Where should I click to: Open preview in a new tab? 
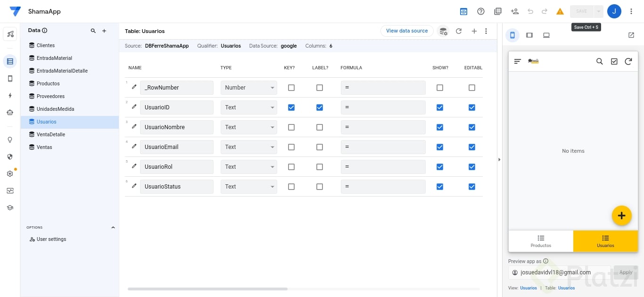pyautogui.click(x=631, y=35)
